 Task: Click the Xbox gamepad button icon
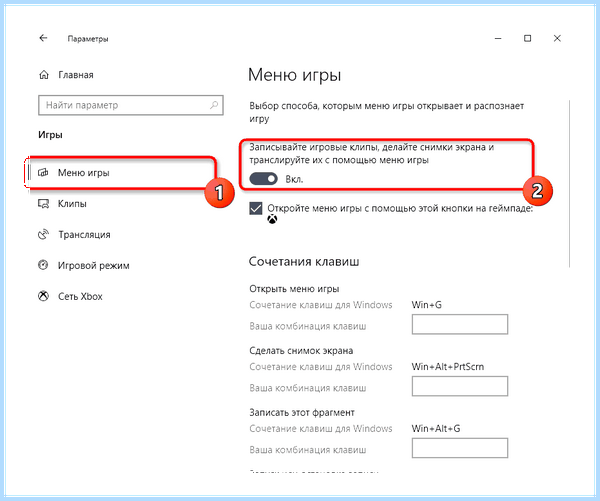(x=272, y=219)
